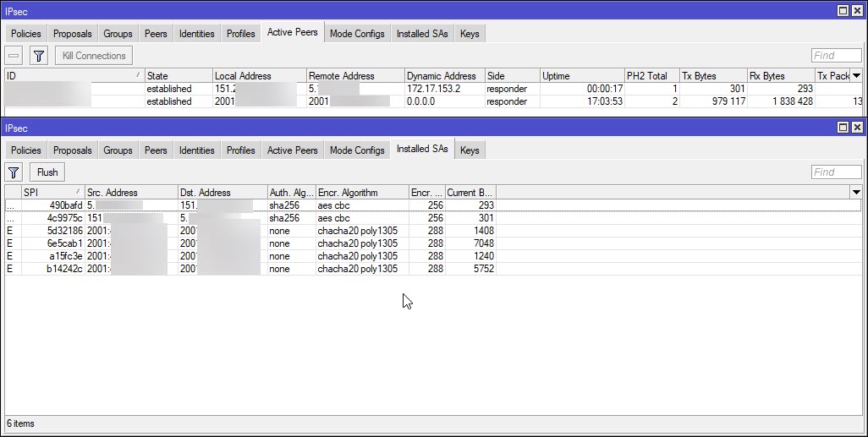The width and height of the screenshot is (868, 437).
Task: Sort by PH2 Total column header
Action: tap(652, 76)
